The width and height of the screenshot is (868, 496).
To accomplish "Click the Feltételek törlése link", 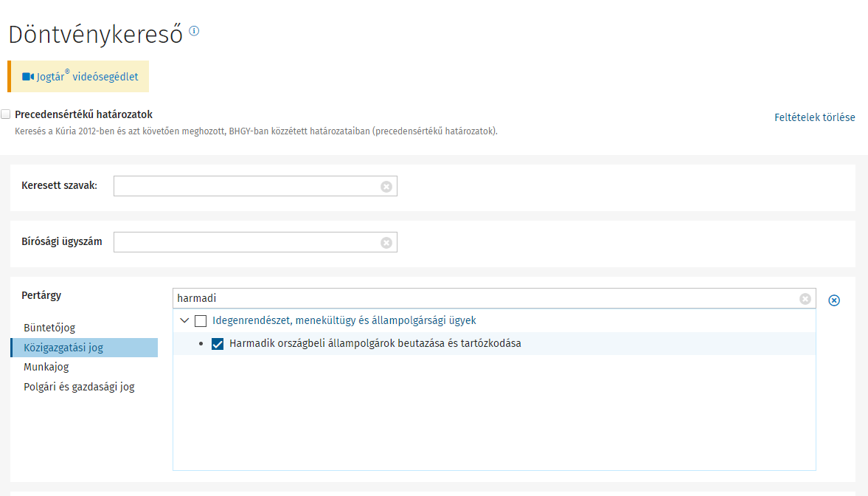I will [x=814, y=117].
